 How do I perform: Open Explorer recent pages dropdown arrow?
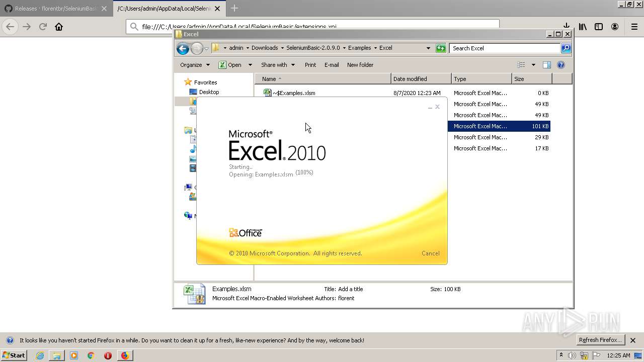(206, 49)
